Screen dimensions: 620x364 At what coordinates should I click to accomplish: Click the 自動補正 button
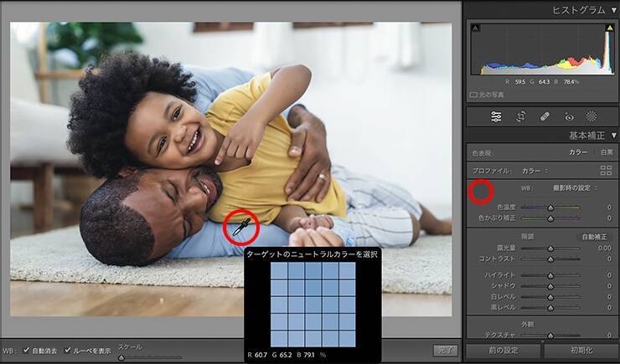tap(592, 237)
